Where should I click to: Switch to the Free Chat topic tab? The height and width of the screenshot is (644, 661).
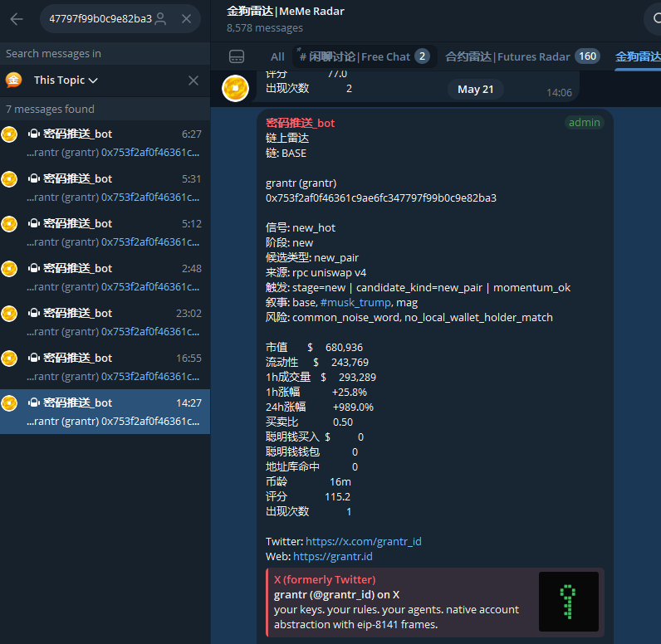click(x=365, y=56)
